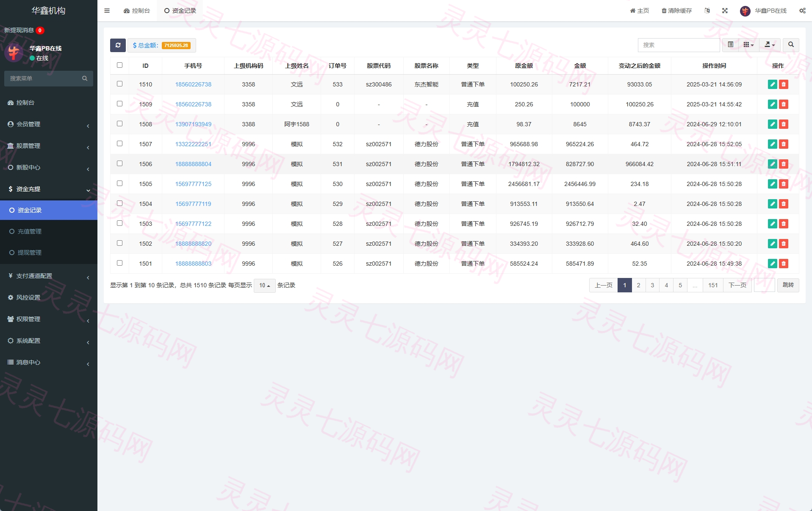Open the fullscreen toggle icon

[725, 11]
